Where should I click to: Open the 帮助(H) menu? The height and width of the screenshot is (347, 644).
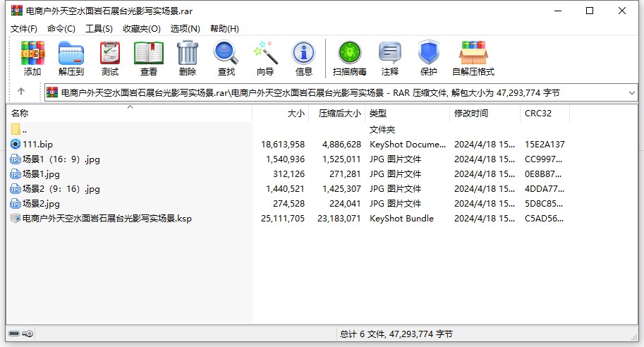pos(225,29)
